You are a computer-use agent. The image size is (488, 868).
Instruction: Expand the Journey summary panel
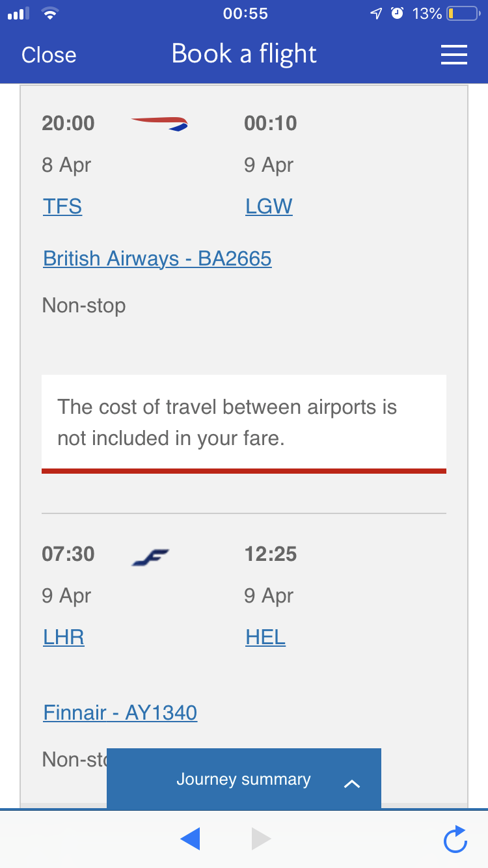tap(243, 779)
